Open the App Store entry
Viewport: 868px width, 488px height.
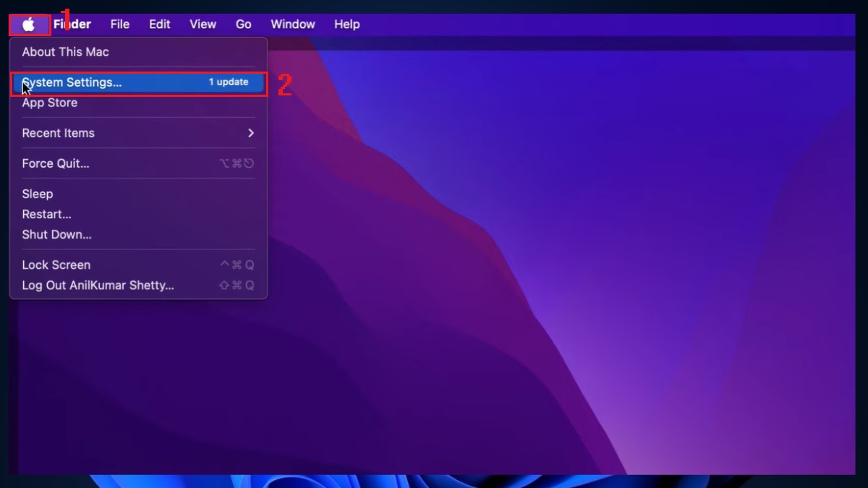click(x=138, y=103)
